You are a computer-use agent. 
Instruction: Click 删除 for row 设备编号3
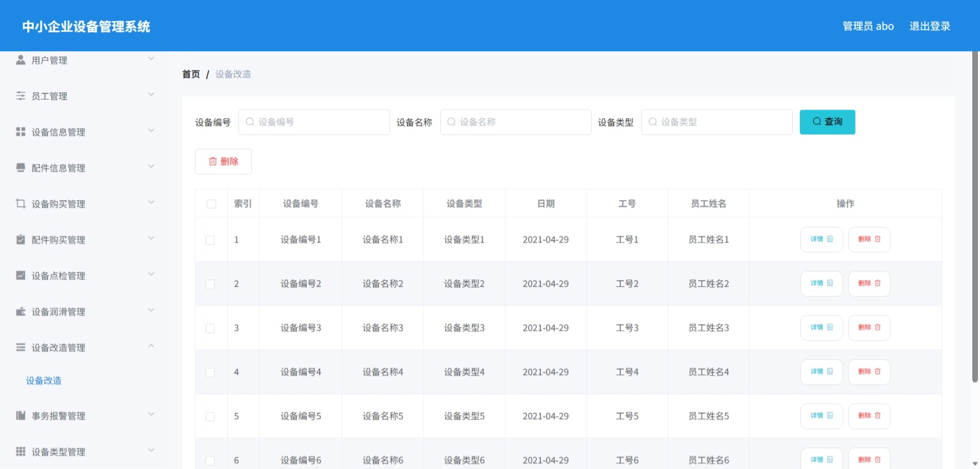(869, 328)
